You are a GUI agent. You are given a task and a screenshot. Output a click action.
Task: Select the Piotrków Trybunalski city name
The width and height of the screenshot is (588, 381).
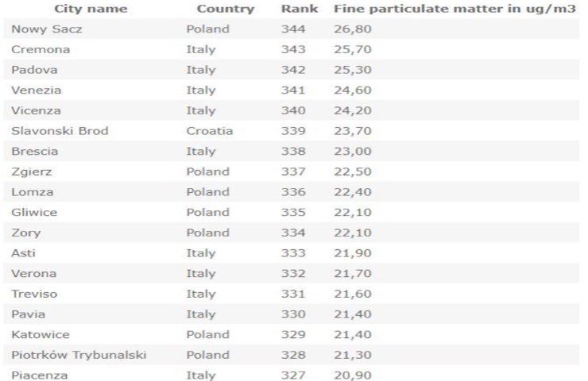pyautogui.click(x=79, y=355)
